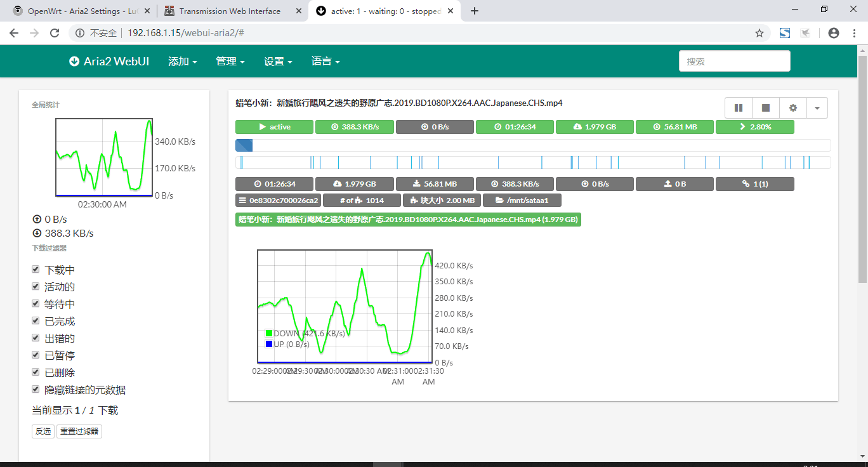Focus the 搜索 search field

pyautogui.click(x=735, y=61)
